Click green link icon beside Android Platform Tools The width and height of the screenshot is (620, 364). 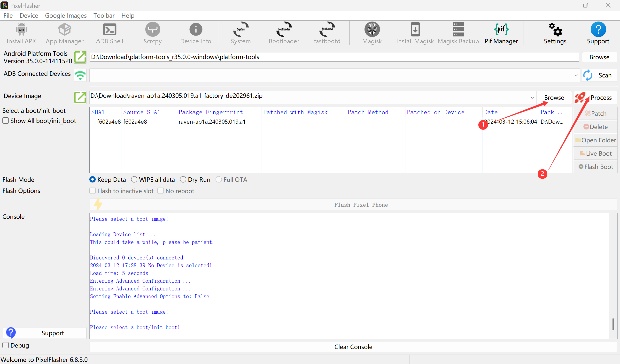(80, 57)
